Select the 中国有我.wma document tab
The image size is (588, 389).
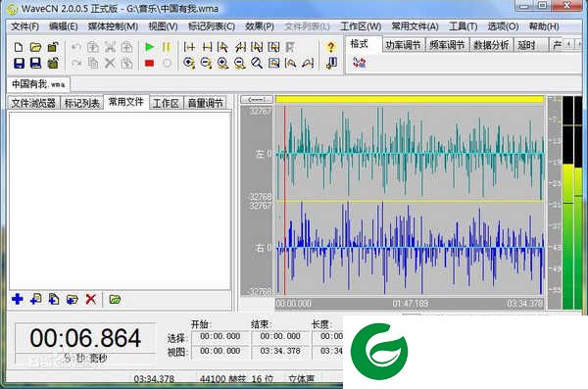[x=38, y=84]
